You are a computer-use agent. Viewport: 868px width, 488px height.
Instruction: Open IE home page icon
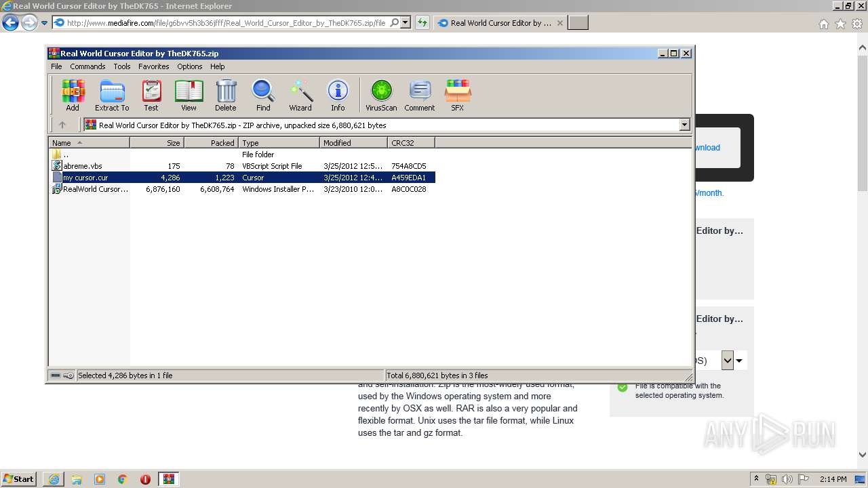pyautogui.click(x=823, y=24)
